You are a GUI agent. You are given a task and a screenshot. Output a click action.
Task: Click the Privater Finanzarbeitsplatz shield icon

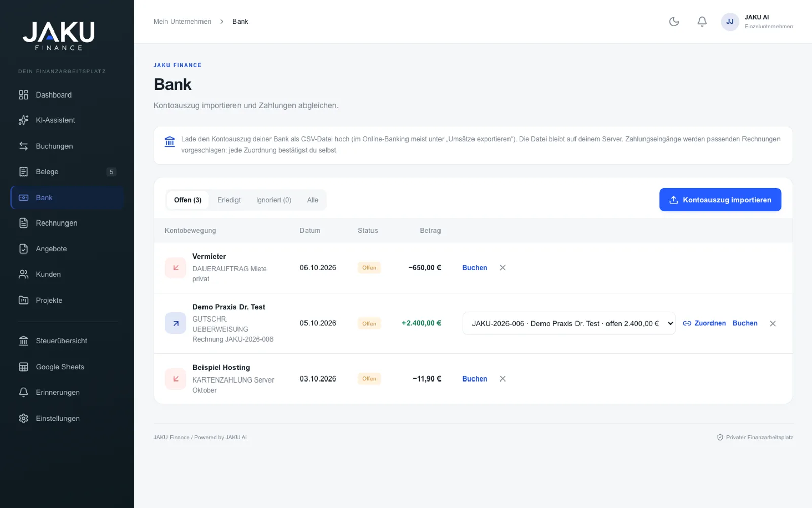[720, 437]
